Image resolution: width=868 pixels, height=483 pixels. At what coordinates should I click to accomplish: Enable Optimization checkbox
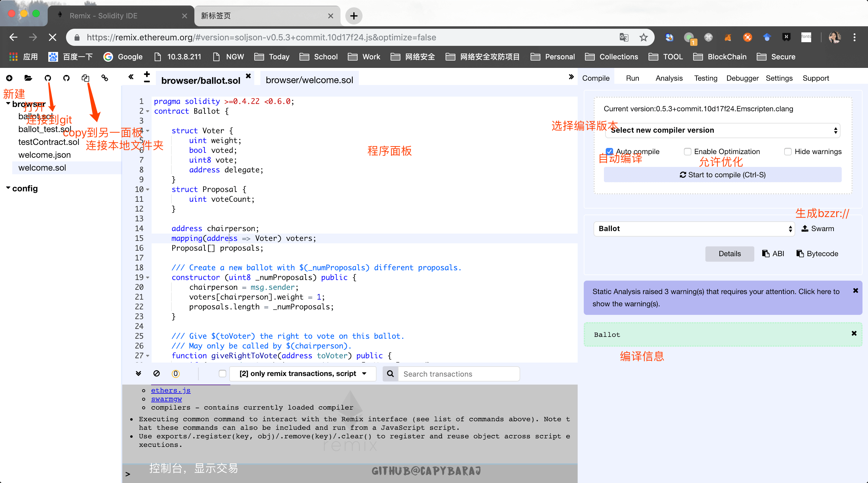click(687, 151)
